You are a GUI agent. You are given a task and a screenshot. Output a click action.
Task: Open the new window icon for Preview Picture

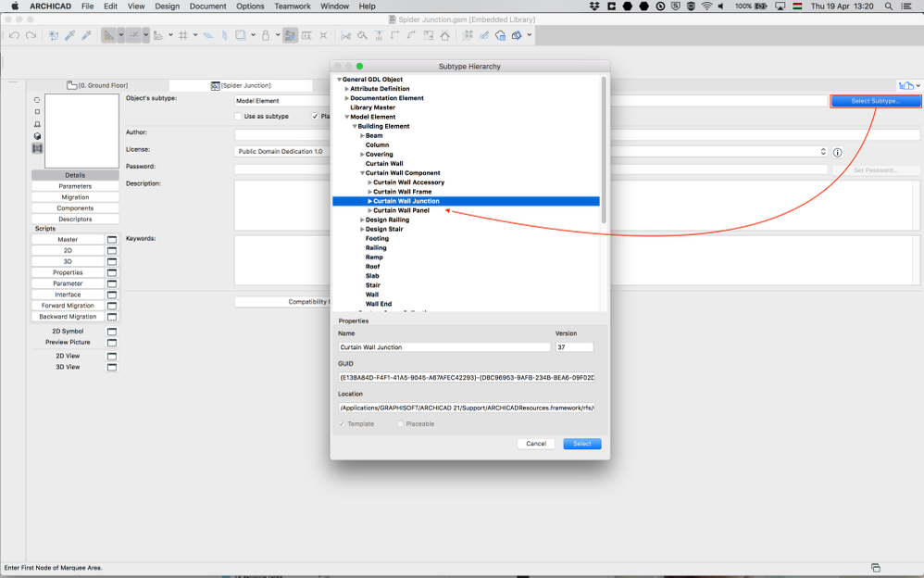[112, 342]
